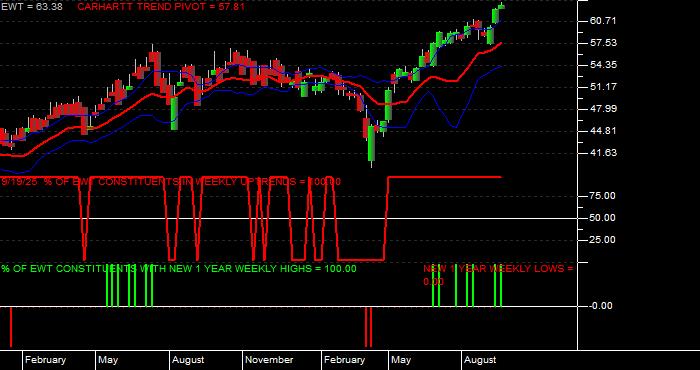Click the latest green candlestick at chart top
Image resolution: width=700 pixels, height=370 pixels.
click(501, 6)
